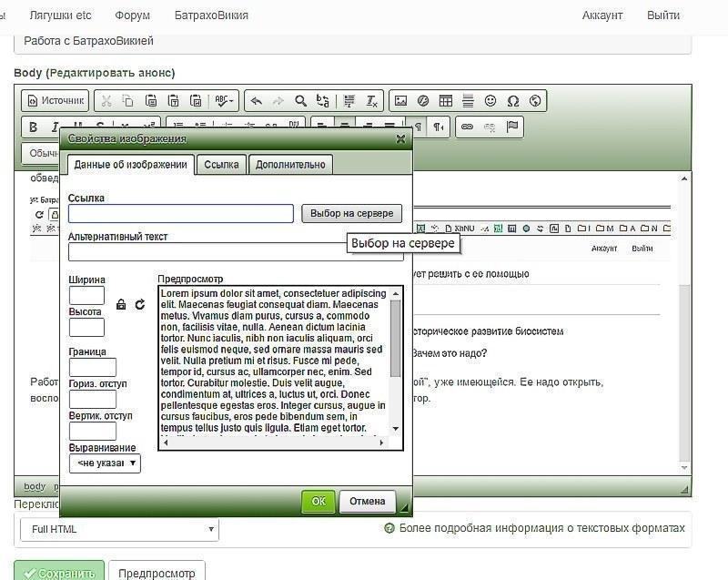The image size is (728, 580).
Task: Expand the Выравнивание alignment dropdown
Action: point(105,463)
